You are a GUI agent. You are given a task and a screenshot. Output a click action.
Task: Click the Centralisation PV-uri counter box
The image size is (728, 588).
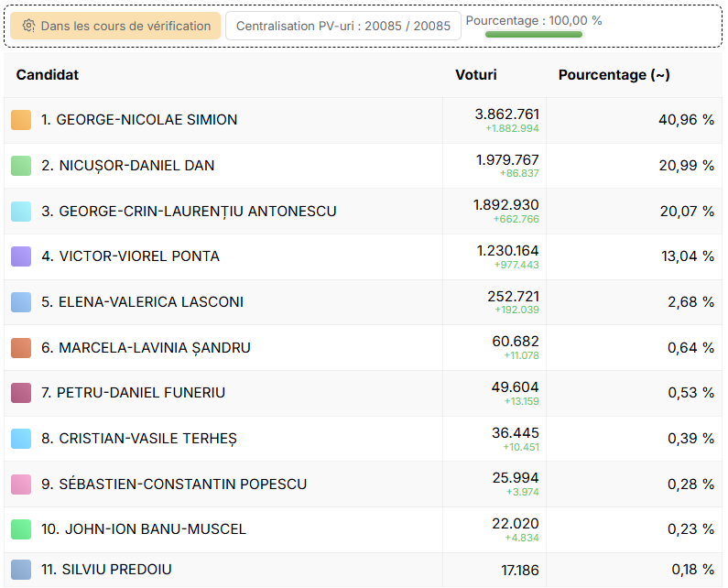342,26
